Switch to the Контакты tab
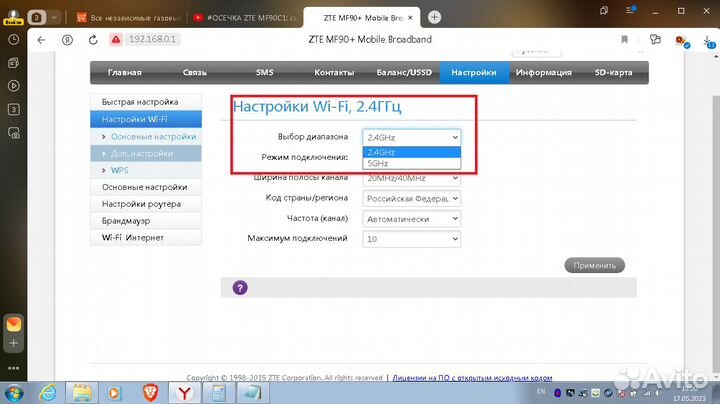The height and width of the screenshot is (404, 720). tap(334, 73)
